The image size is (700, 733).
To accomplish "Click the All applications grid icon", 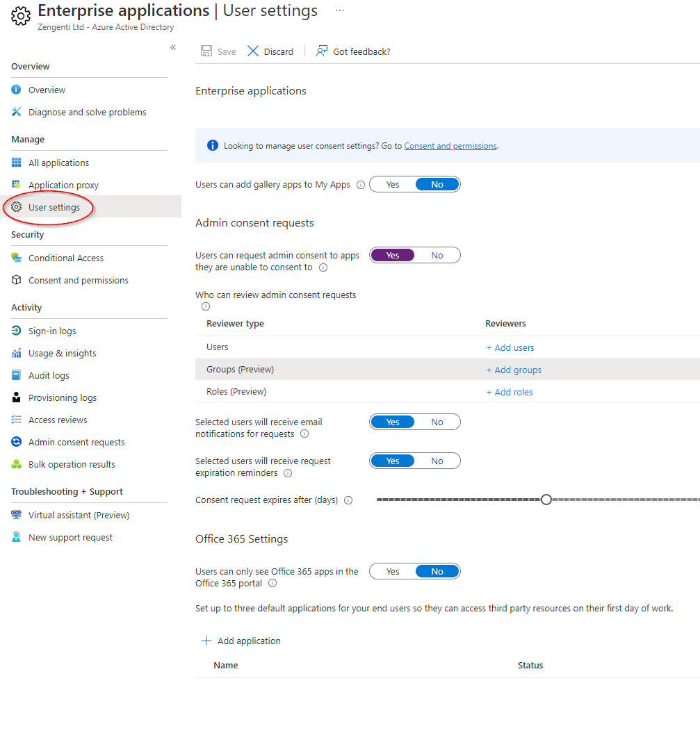I will click(17, 162).
